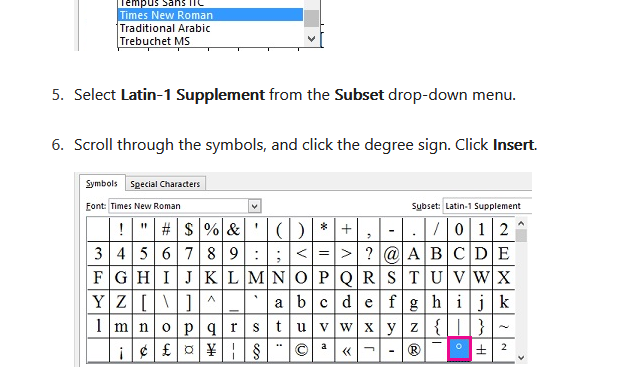Select the copyright © symbol
This screenshot has width=641, height=384.
[301, 350]
